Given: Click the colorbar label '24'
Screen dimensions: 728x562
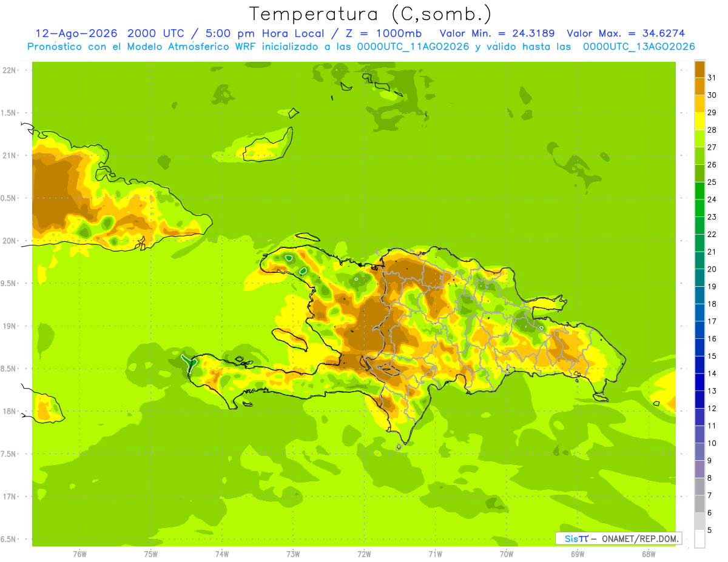Looking at the screenshot, I should [712, 199].
